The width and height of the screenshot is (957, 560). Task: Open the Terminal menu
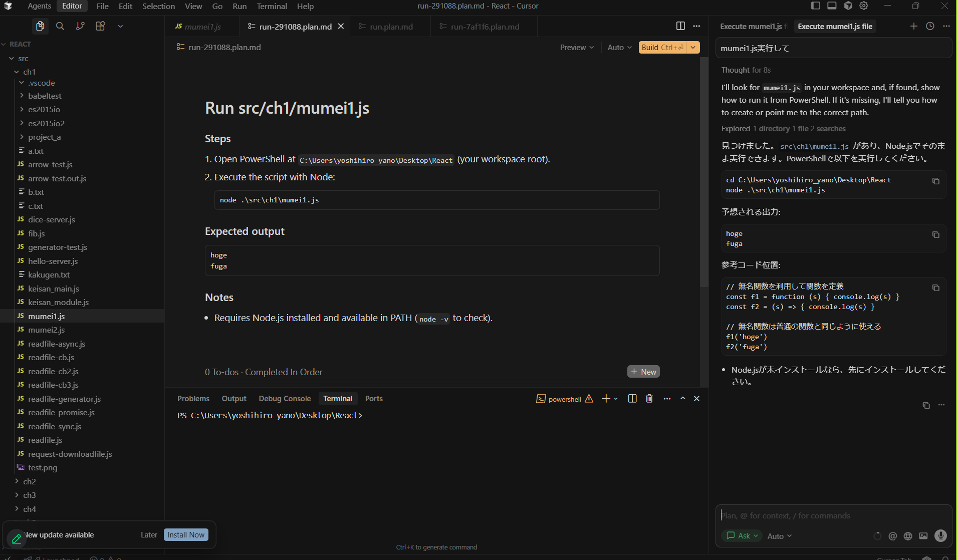pyautogui.click(x=272, y=6)
